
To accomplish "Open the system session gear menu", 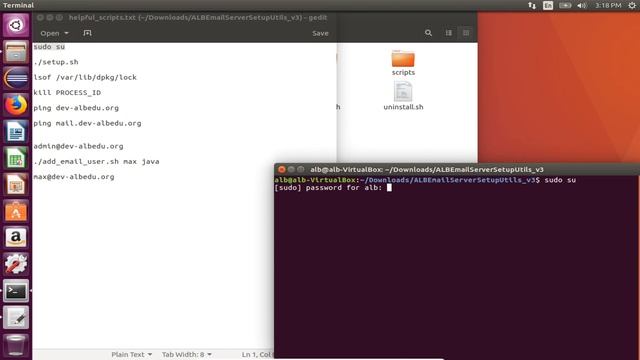I will (x=632, y=5).
